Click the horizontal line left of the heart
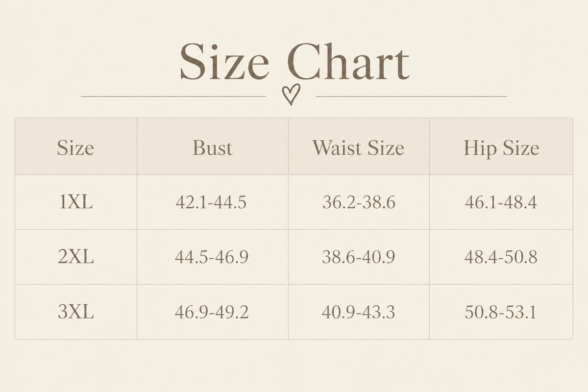The height and width of the screenshot is (392, 588). coord(173,97)
